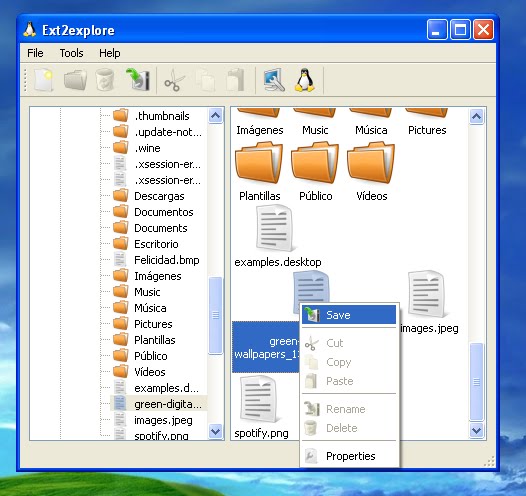Click the tree pane scroll down arrow
This screenshot has height=496, width=526.
(215, 431)
